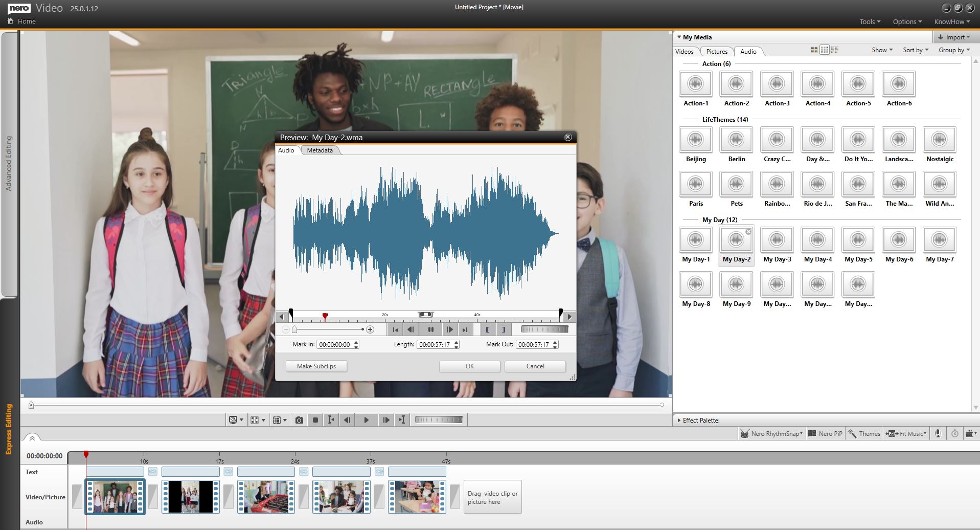
Task: Open the Sort by dropdown
Action: tap(915, 50)
